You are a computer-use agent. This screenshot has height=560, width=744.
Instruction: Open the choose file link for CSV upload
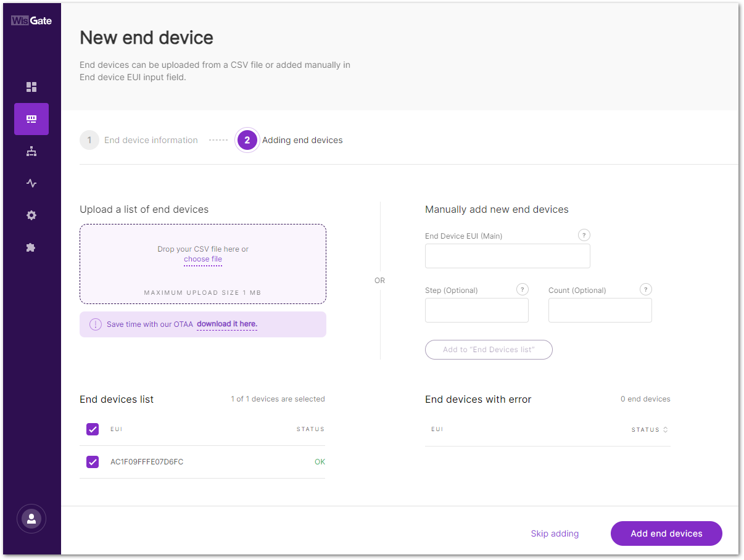click(202, 259)
